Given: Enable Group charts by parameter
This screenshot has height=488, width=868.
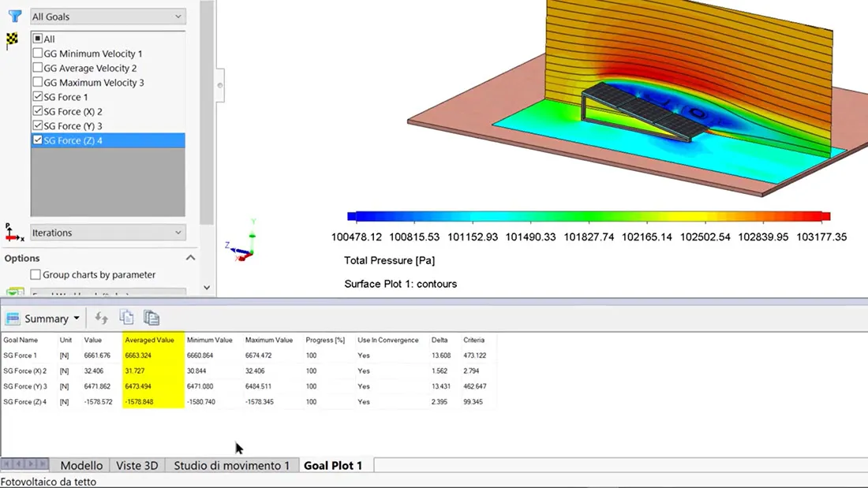Looking at the screenshot, I should [36, 274].
